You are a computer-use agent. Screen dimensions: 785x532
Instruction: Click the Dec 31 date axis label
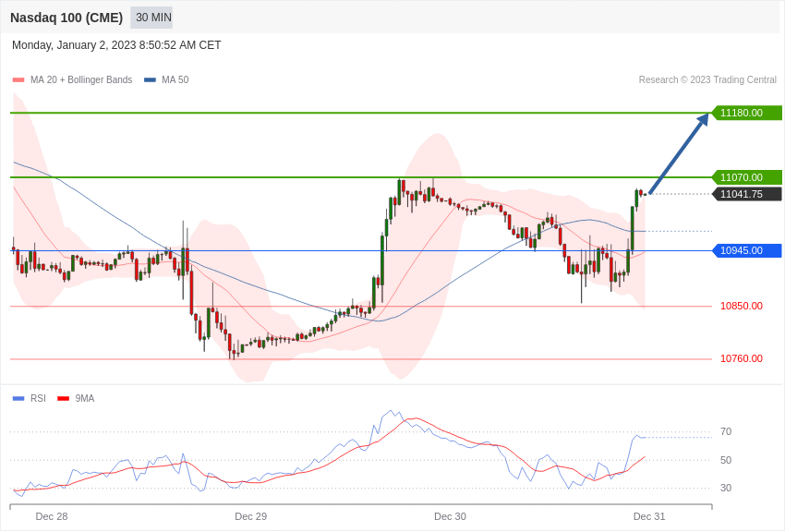click(x=649, y=516)
